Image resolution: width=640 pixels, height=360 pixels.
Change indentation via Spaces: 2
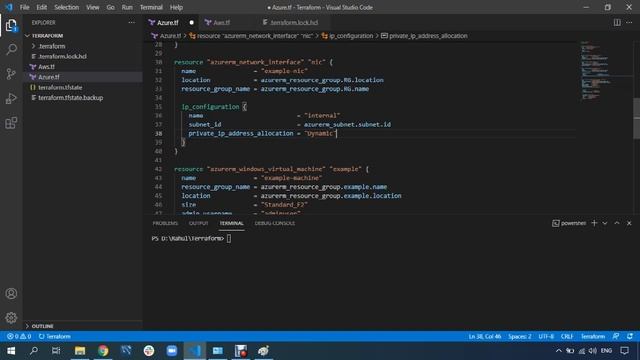tap(520, 336)
